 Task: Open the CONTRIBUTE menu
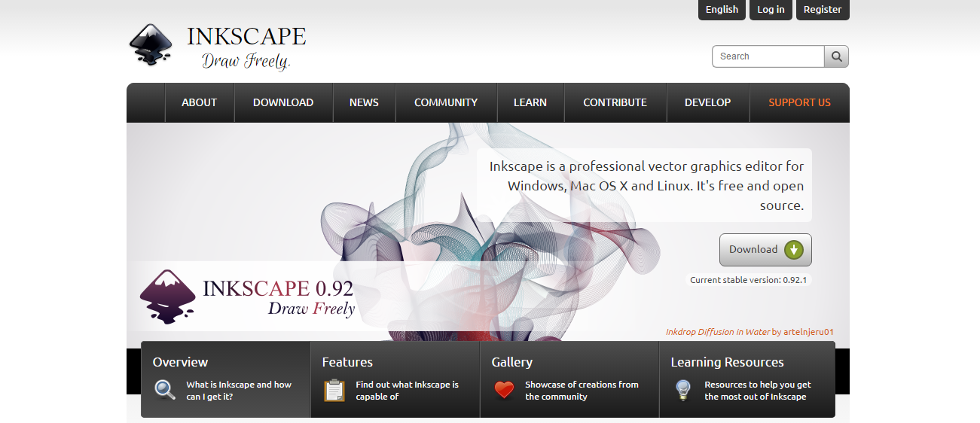615,102
